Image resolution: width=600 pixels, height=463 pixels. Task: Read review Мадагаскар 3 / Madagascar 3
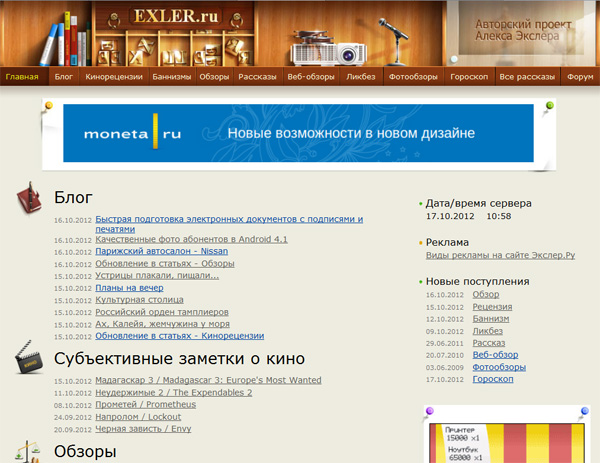click(x=208, y=381)
